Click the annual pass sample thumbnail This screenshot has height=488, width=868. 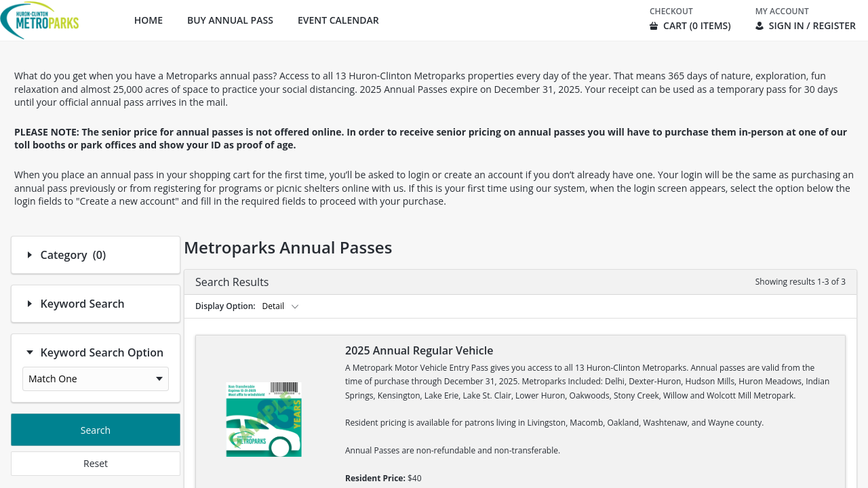(x=264, y=419)
